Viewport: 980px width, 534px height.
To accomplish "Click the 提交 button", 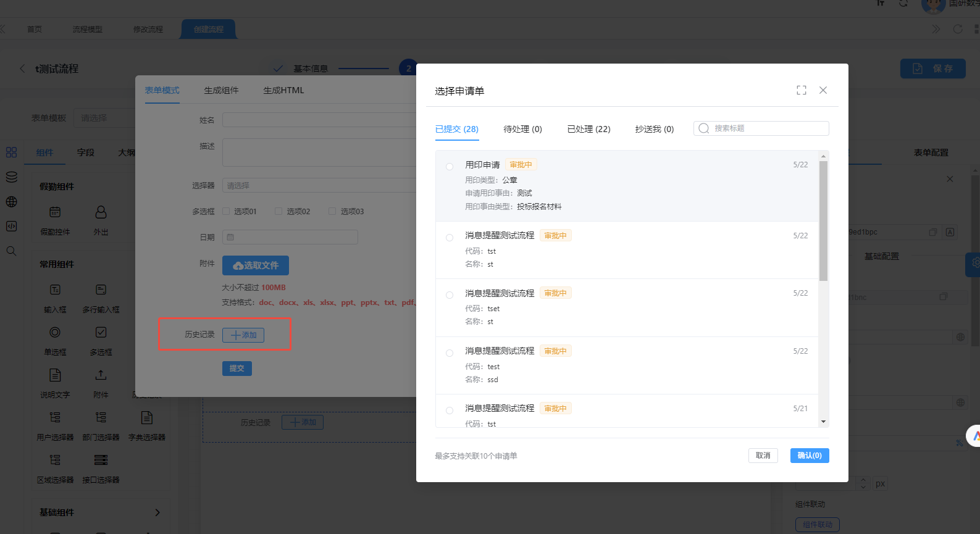I will coord(237,369).
